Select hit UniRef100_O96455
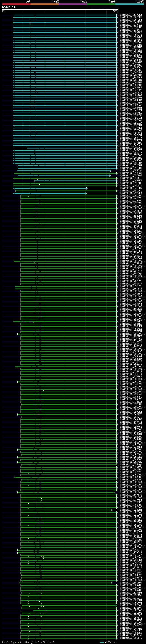146x644 pixels. pyautogui.click(x=131, y=480)
